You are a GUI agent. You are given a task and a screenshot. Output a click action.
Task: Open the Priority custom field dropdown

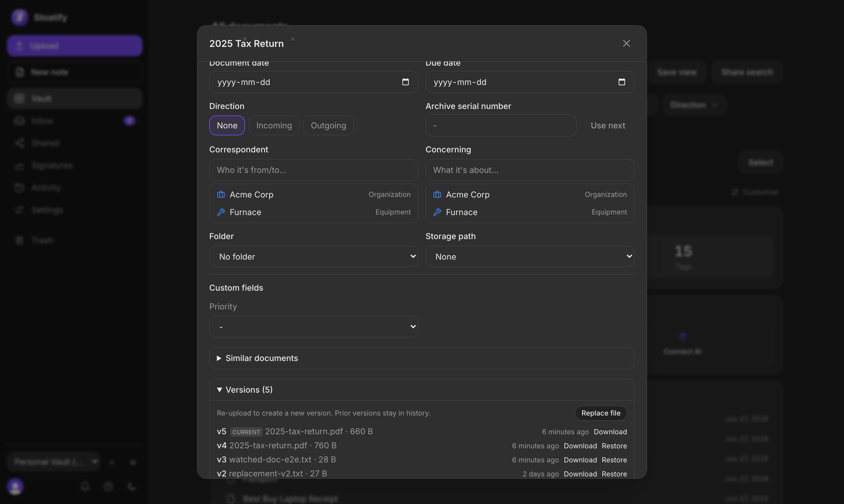click(314, 327)
